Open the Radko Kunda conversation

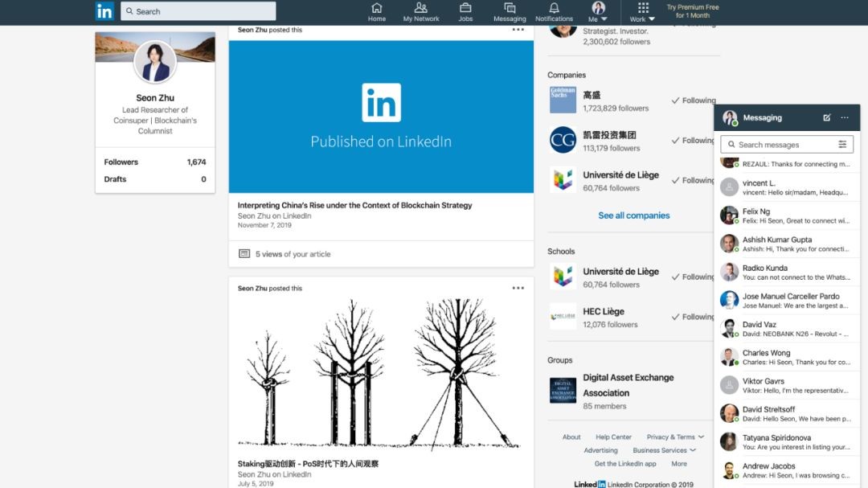[787, 272]
